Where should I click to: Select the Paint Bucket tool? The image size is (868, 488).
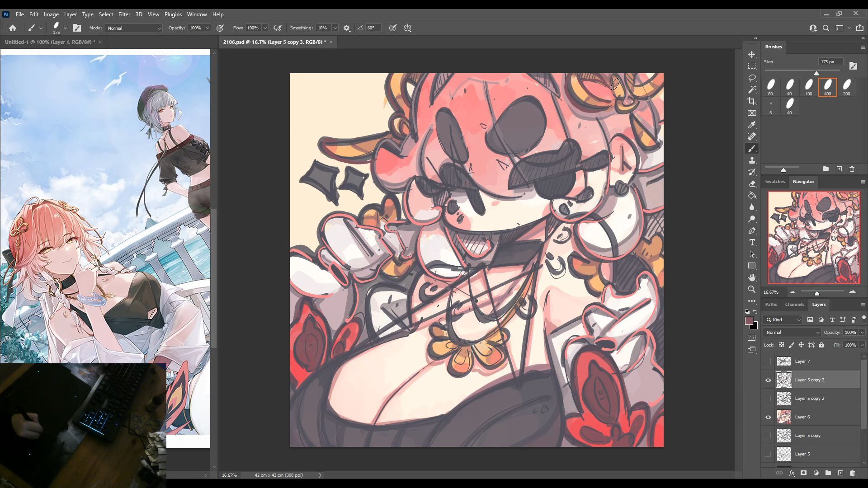click(x=752, y=195)
